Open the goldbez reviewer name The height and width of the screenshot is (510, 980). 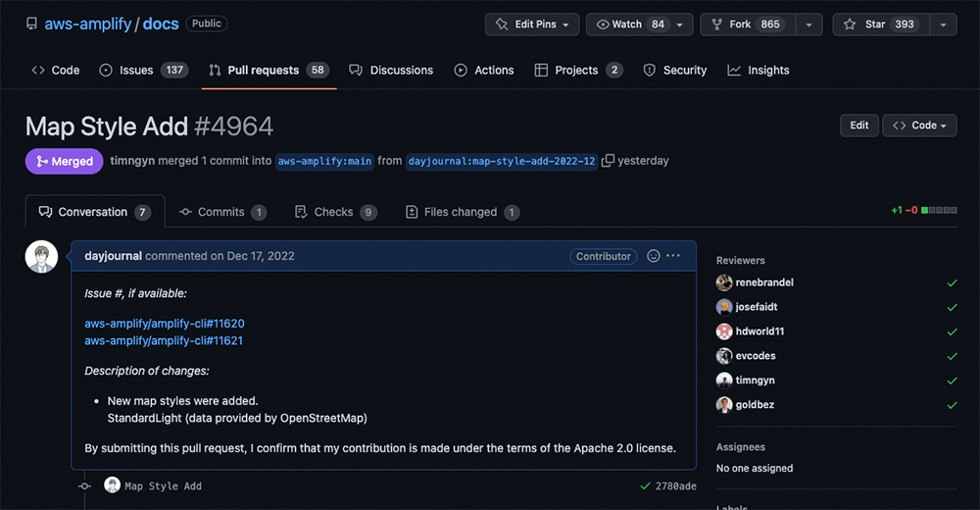(755, 404)
